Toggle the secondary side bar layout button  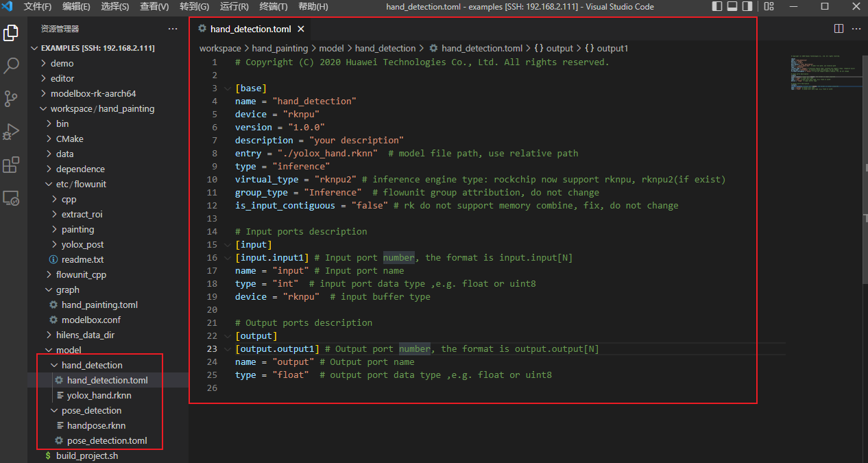coord(747,7)
